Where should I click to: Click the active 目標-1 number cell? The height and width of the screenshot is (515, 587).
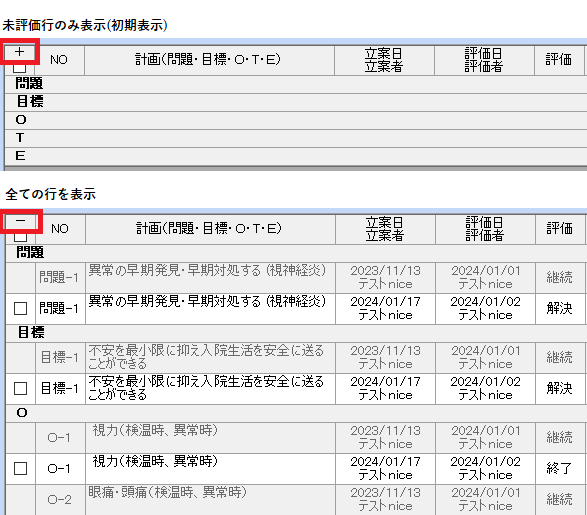point(60,388)
